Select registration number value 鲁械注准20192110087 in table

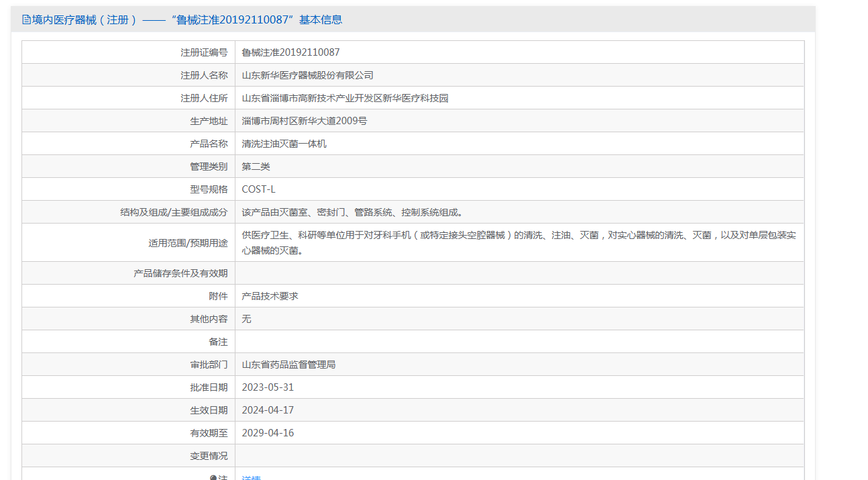291,52
